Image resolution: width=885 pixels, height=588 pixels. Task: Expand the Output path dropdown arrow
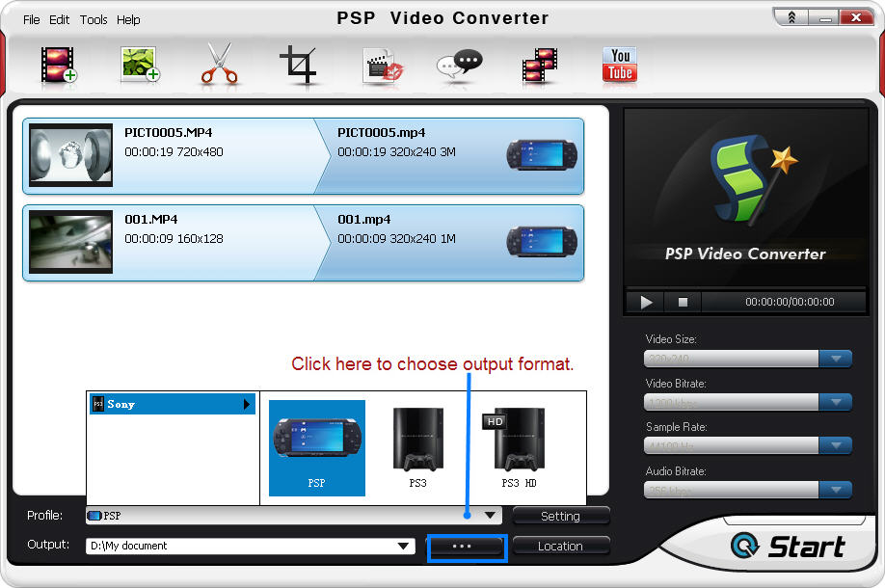click(x=403, y=546)
